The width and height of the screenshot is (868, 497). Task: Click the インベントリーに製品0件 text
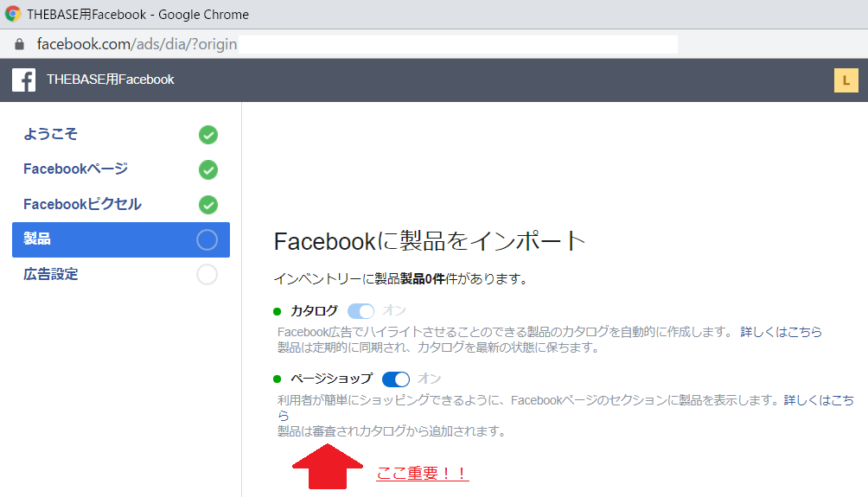(x=400, y=278)
